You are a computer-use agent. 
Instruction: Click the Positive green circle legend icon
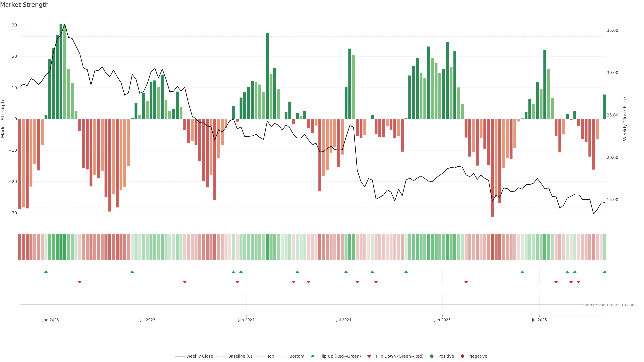432,356
